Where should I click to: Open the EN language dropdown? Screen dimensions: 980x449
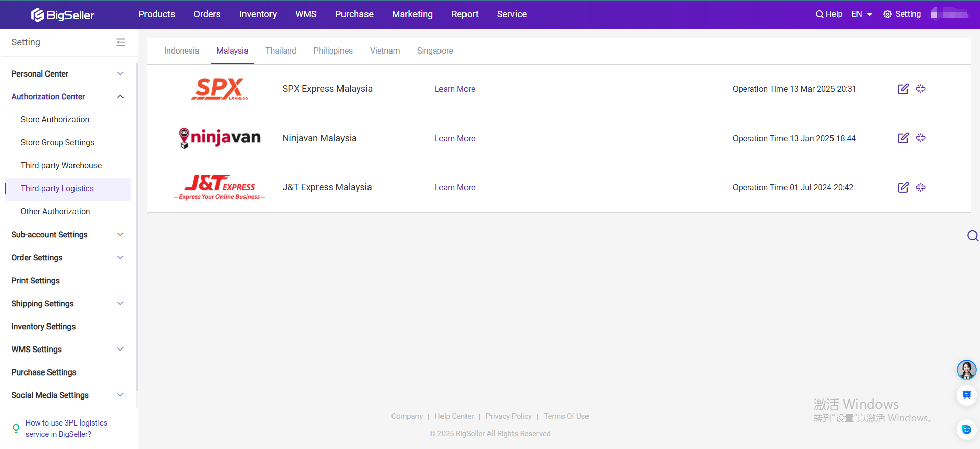tap(862, 14)
